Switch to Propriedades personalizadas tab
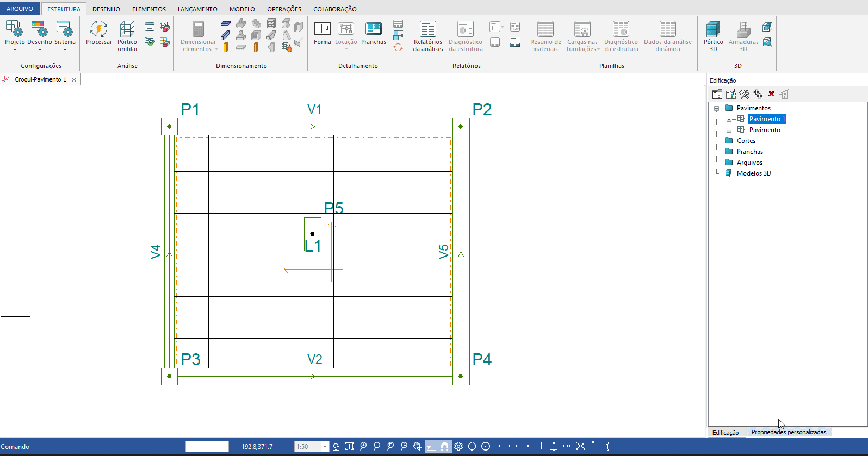The image size is (868, 456). tap(789, 432)
